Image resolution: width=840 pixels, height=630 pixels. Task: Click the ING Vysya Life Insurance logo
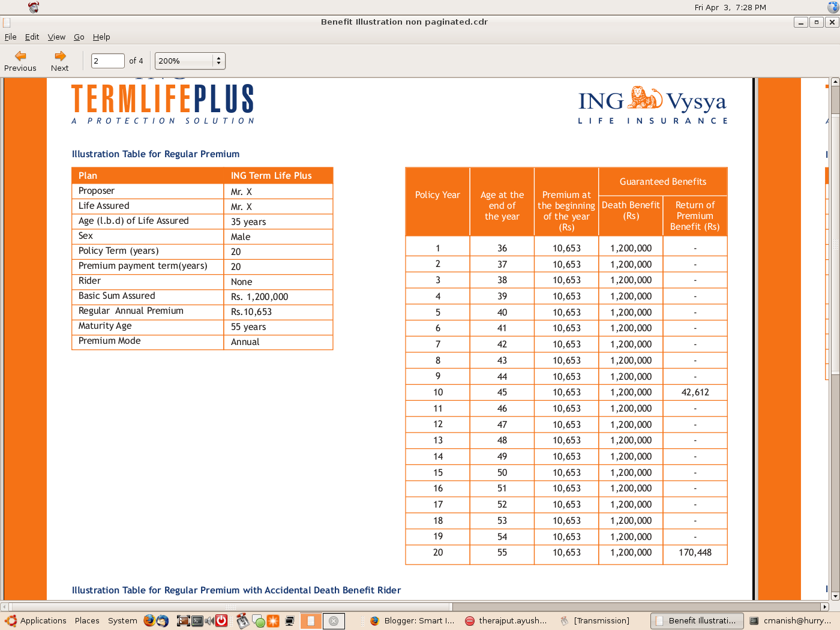[x=653, y=104]
